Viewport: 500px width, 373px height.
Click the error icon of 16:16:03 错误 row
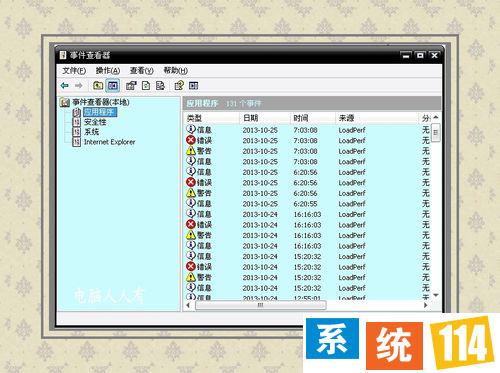(x=191, y=224)
